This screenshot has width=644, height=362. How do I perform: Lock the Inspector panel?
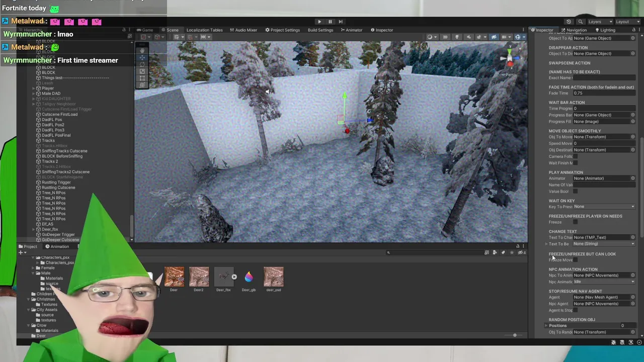point(633,30)
